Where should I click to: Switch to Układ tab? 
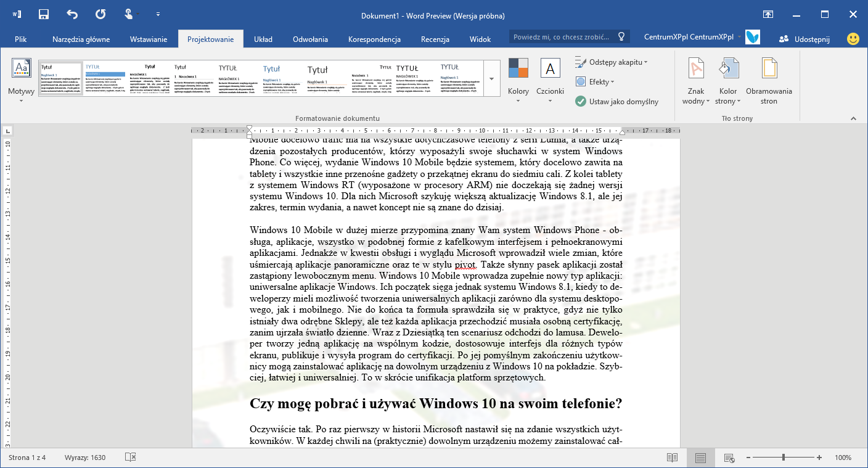tap(263, 39)
